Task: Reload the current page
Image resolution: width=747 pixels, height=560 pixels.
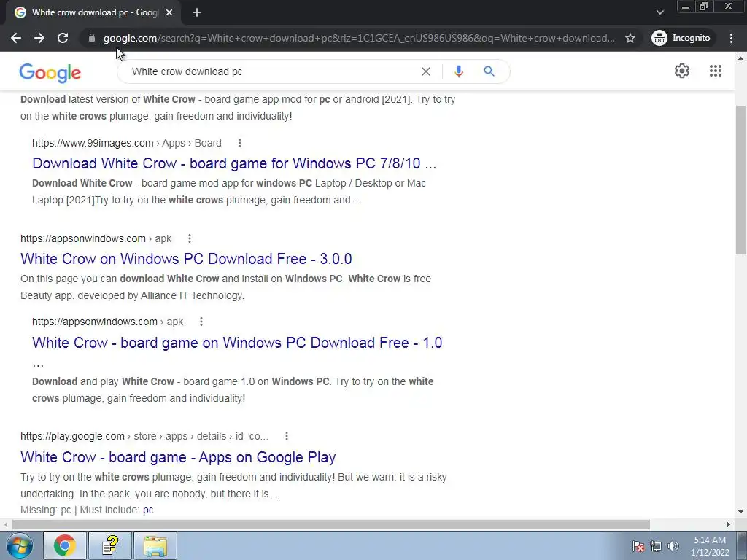Action: (63, 38)
